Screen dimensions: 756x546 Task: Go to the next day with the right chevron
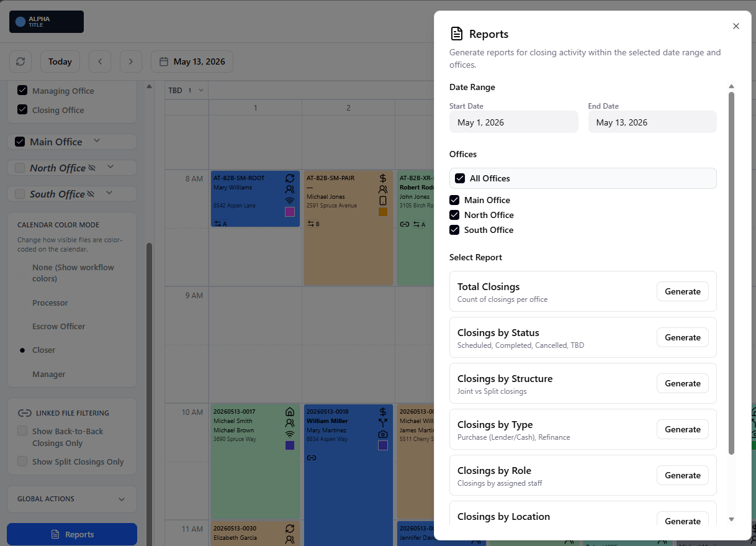130,61
